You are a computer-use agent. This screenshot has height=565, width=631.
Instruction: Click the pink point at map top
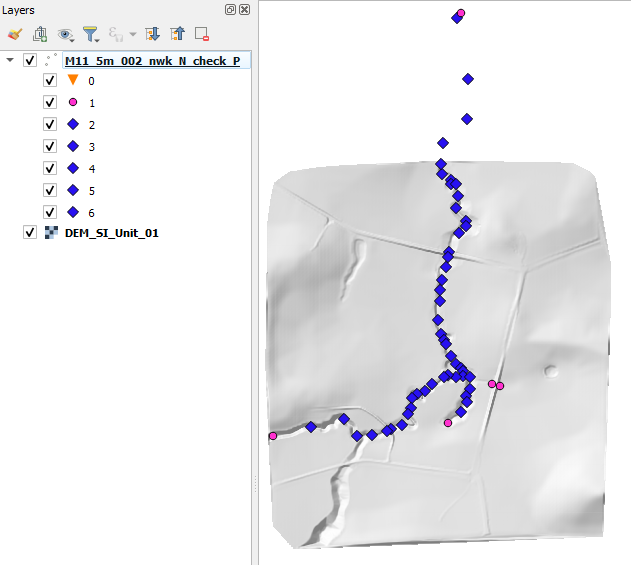[461, 13]
